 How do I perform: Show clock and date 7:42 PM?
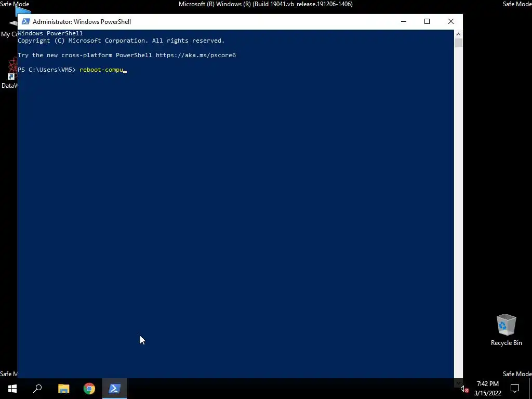(x=487, y=389)
